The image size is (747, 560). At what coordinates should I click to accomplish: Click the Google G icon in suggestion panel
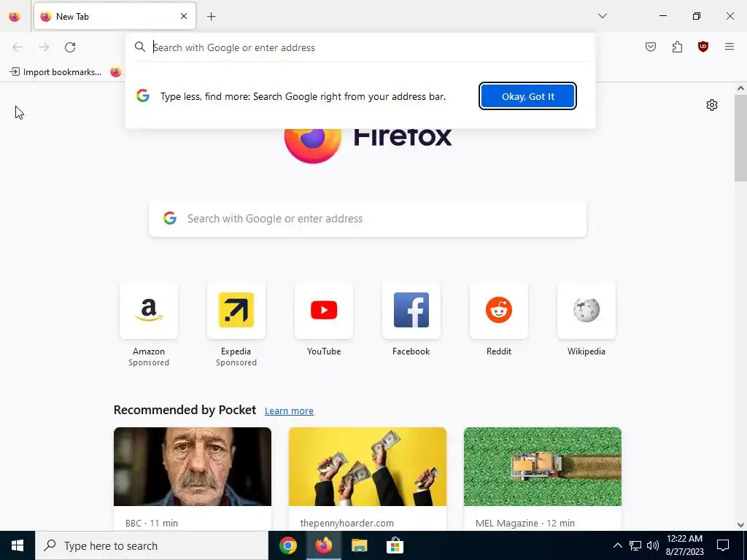point(143,96)
